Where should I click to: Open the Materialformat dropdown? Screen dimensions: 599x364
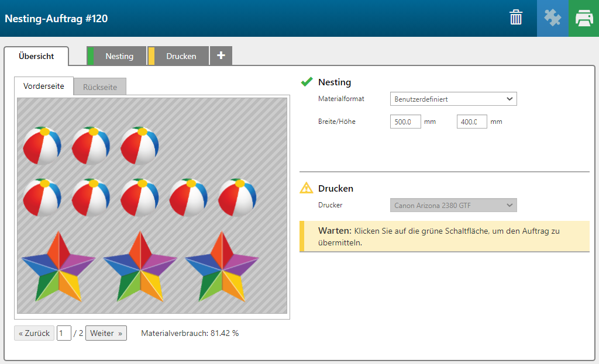coord(453,99)
